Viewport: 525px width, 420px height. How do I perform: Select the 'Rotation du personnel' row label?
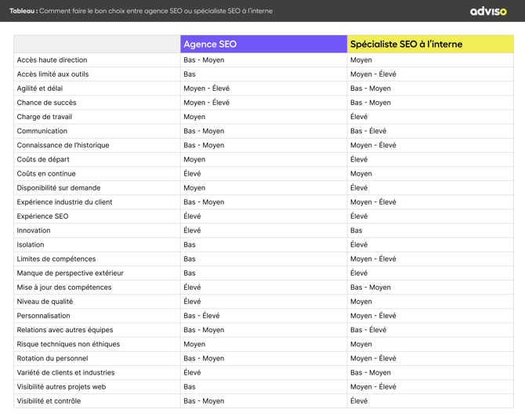tap(52, 358)
